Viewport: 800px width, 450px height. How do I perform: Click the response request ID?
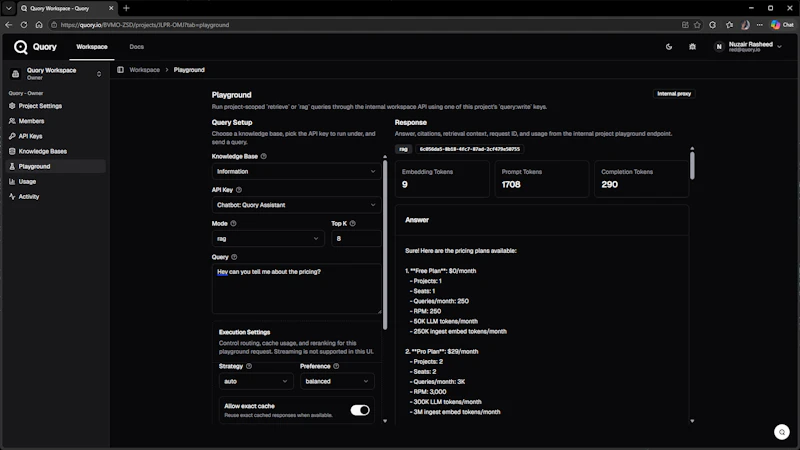tap(469, 149)
